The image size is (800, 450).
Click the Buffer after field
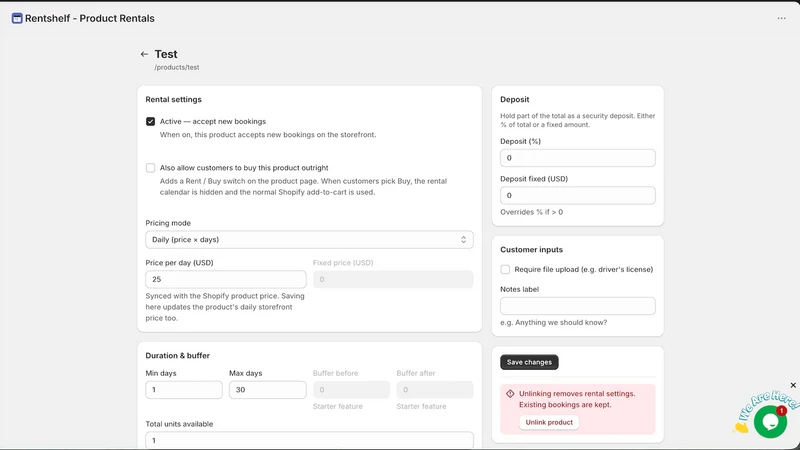(x=435, y=390)
